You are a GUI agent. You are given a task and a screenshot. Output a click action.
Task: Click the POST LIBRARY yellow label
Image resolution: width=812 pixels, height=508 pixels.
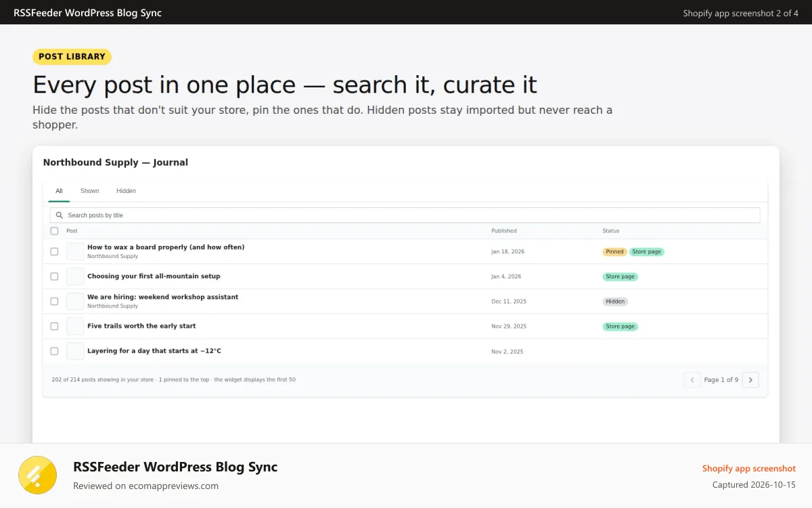pyautogui.click(x=72, y=57)
